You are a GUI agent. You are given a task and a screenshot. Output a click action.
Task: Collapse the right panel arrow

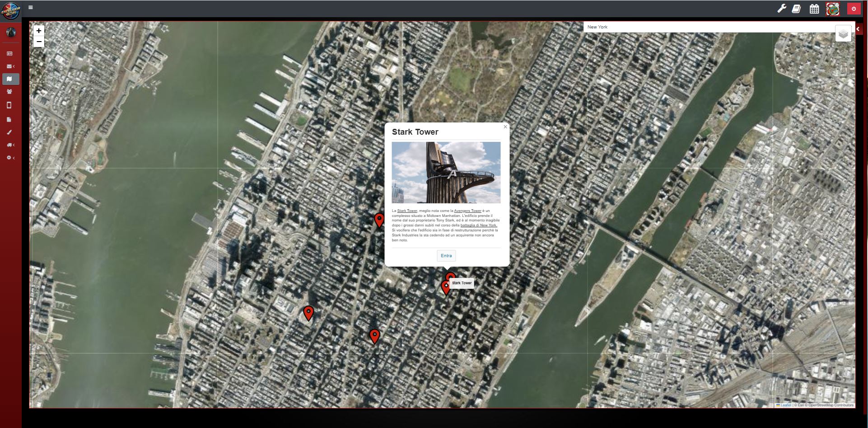click(859, 29)
